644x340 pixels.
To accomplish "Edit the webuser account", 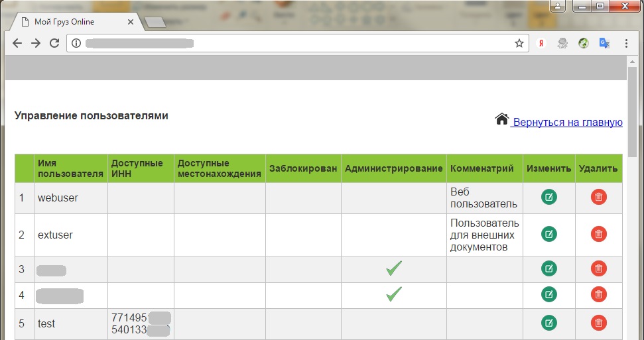I will coord(548,197).
